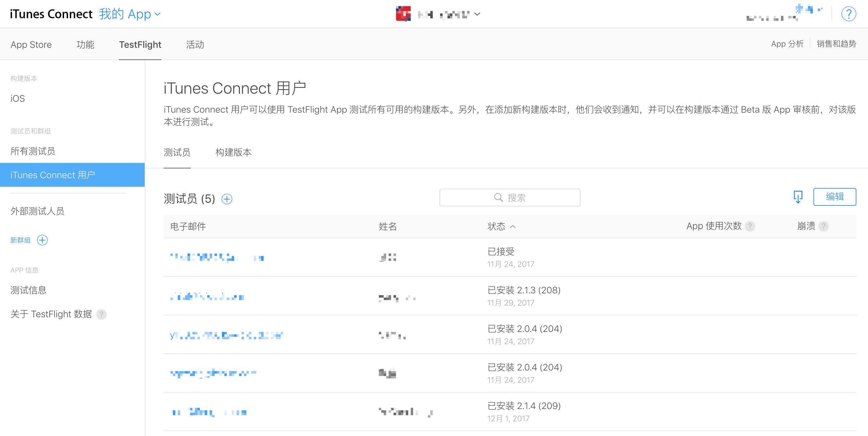Click the add tester plus icon

coord(227,199)
